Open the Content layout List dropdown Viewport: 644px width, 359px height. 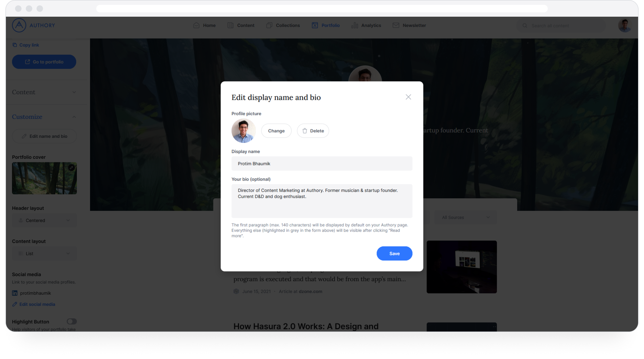44,254
